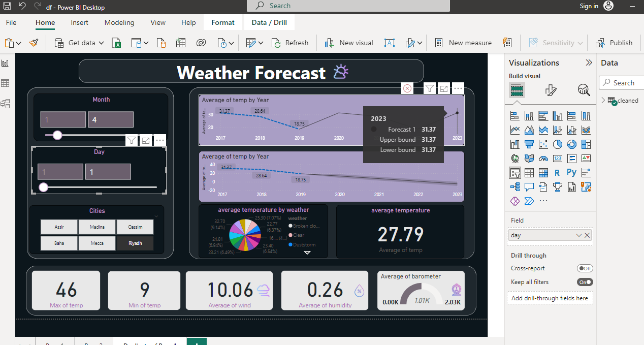Select the gauge visual icon

543,158
